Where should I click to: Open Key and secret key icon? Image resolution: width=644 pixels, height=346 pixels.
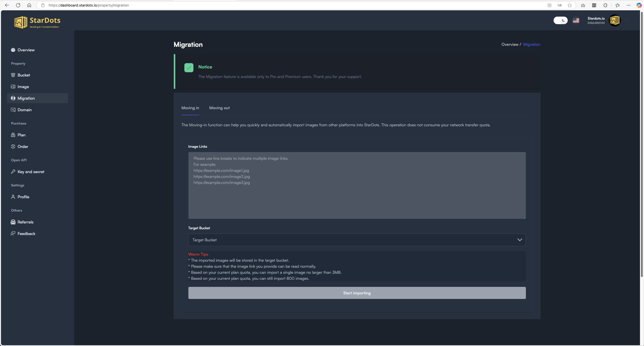pos(13,172)
